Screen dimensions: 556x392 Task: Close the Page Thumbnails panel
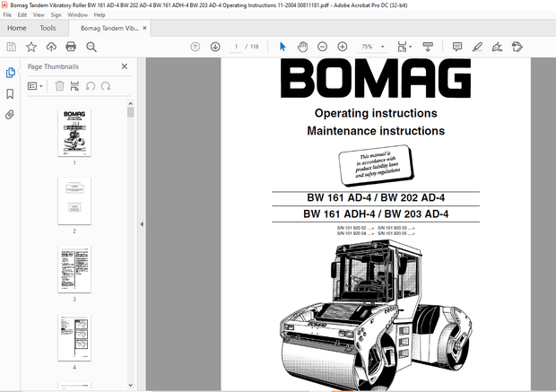(x=125, y=66)
